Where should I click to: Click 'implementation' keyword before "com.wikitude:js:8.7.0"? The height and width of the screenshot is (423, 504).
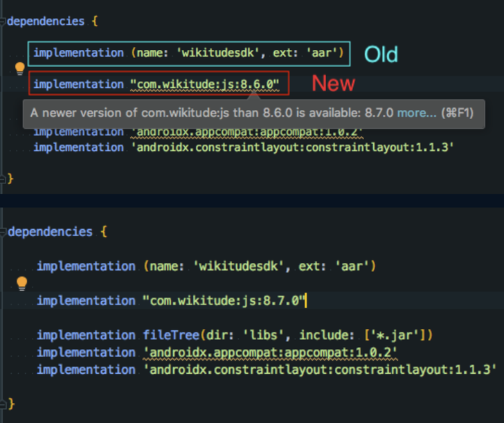(86, 301)
